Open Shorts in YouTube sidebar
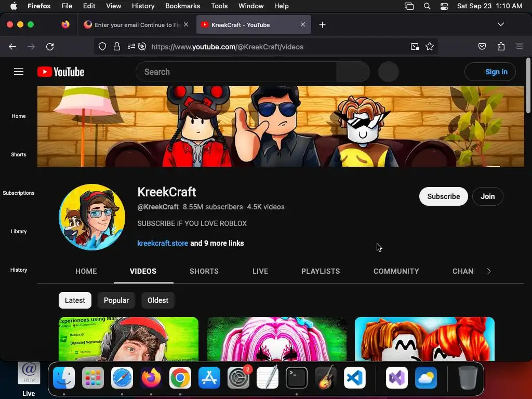 pyautogui.click(x=19, y=154)
